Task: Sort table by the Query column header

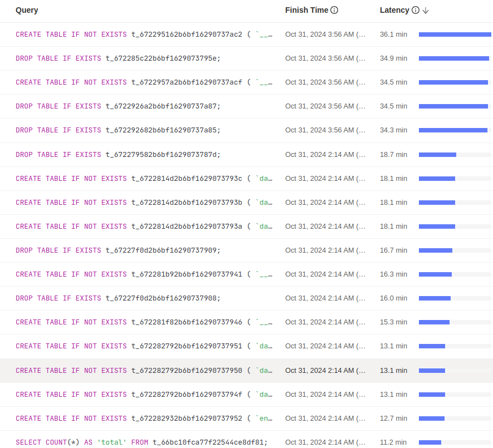Action: coord(27,10)
